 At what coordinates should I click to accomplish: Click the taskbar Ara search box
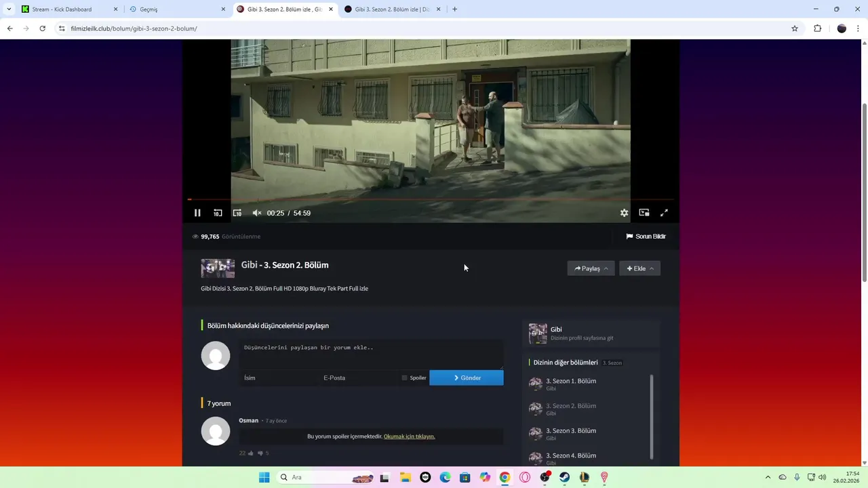327,477
